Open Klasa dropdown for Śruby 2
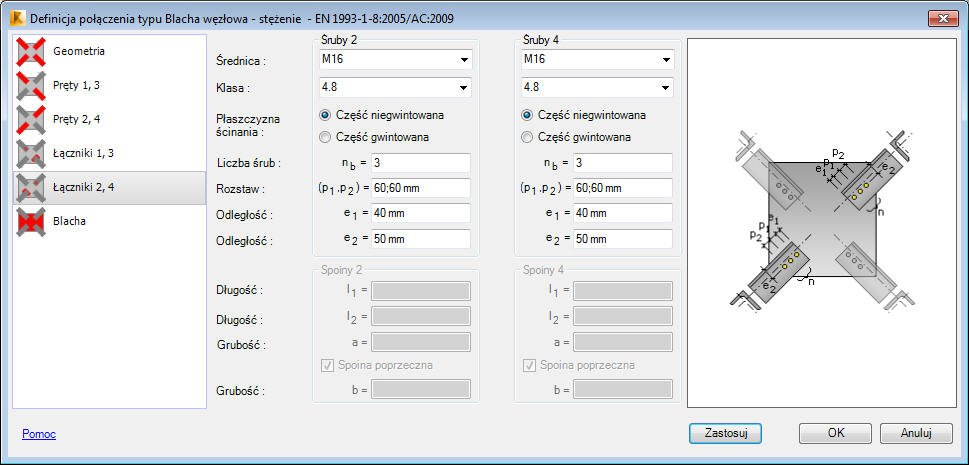 (395, 87)
